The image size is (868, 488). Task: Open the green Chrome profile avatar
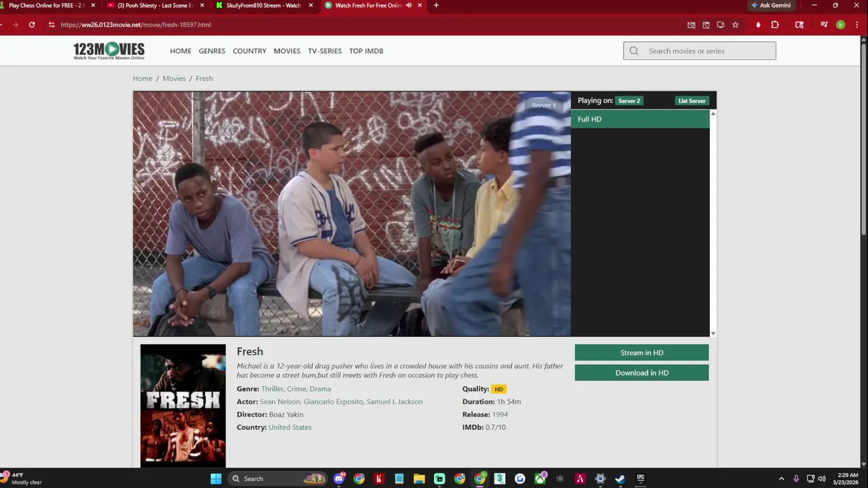tap(840, 25)
